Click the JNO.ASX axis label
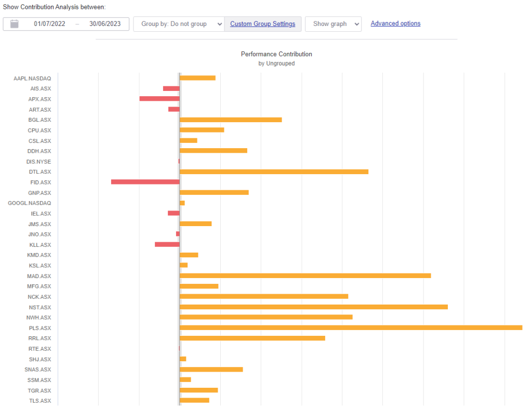The height and width of the screenshot is (407, 532). click(39, 234)
